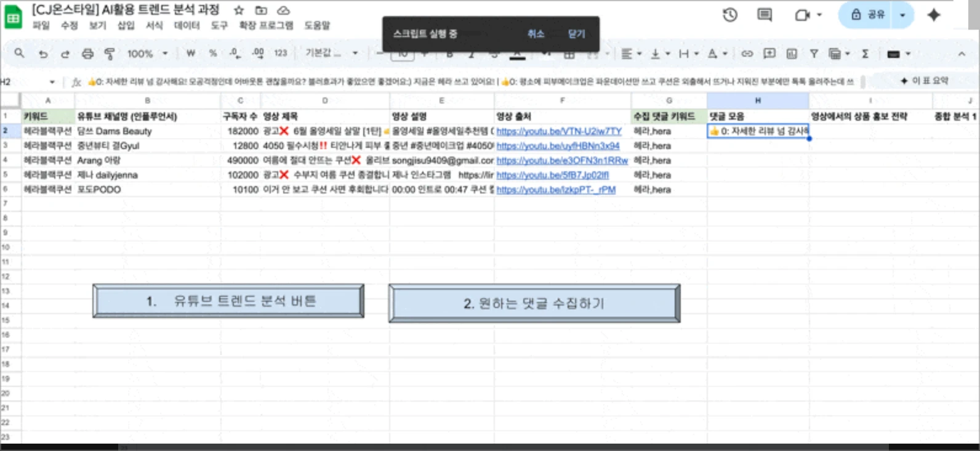
Task: Open the 데이터 menu
Action: click(x=187, y=25)
